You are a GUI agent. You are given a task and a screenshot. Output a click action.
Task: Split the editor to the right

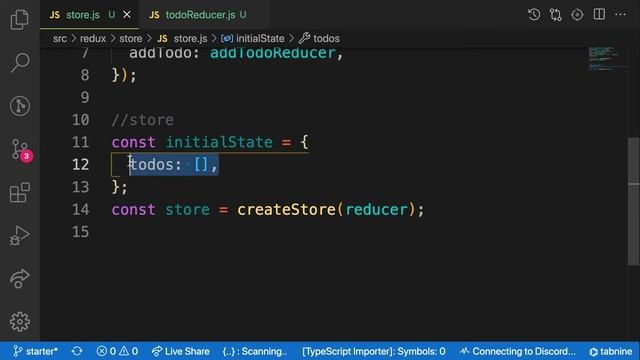[x=599, y=15]
